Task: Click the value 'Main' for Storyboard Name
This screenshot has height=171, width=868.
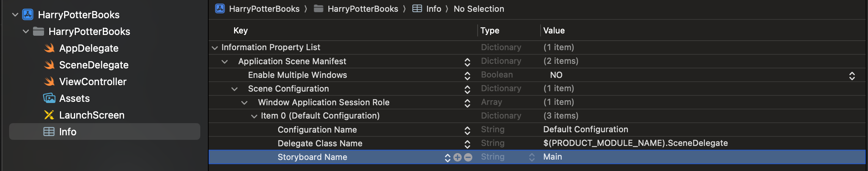Action: 553,157
